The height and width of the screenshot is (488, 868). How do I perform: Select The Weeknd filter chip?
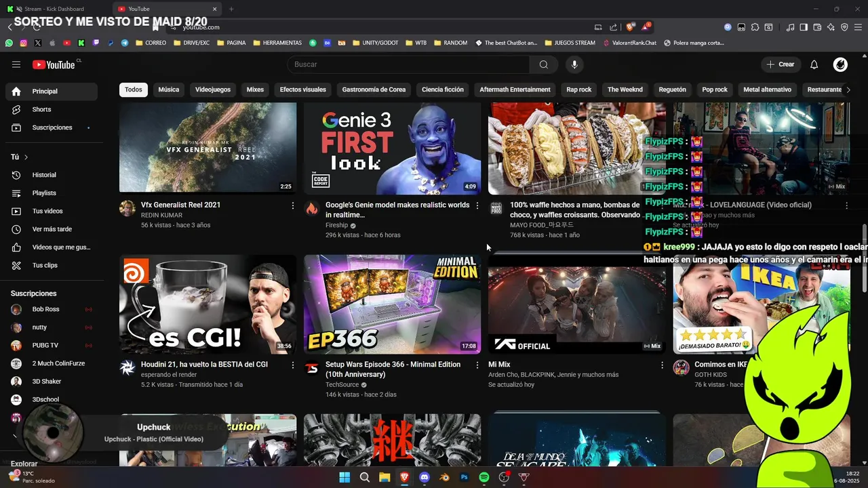click(625, 89)
